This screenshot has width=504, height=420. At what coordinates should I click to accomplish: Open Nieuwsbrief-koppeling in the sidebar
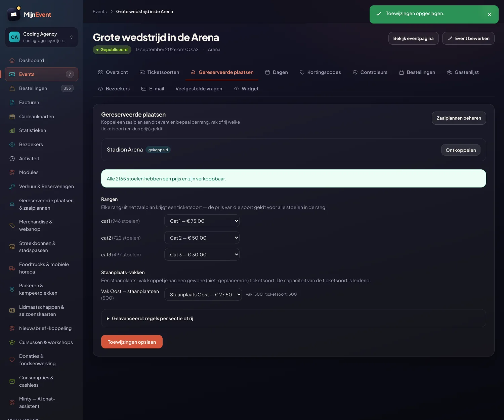41,328
